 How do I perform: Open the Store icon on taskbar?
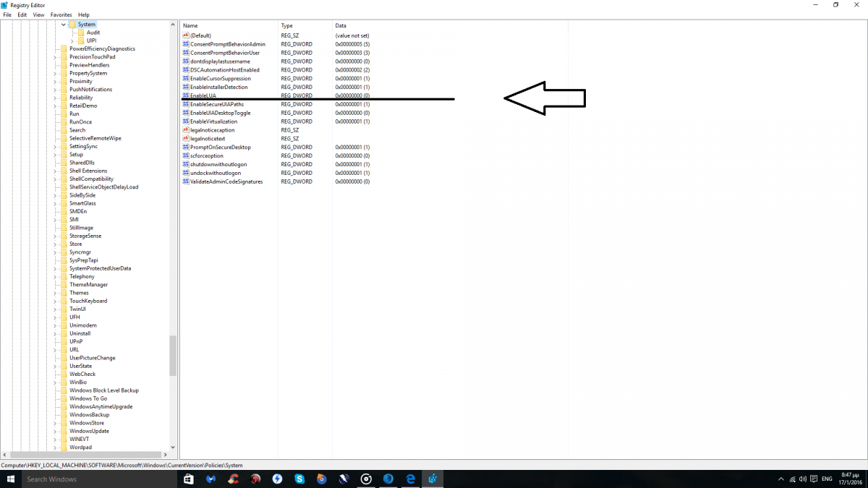[x=189, y=479]
